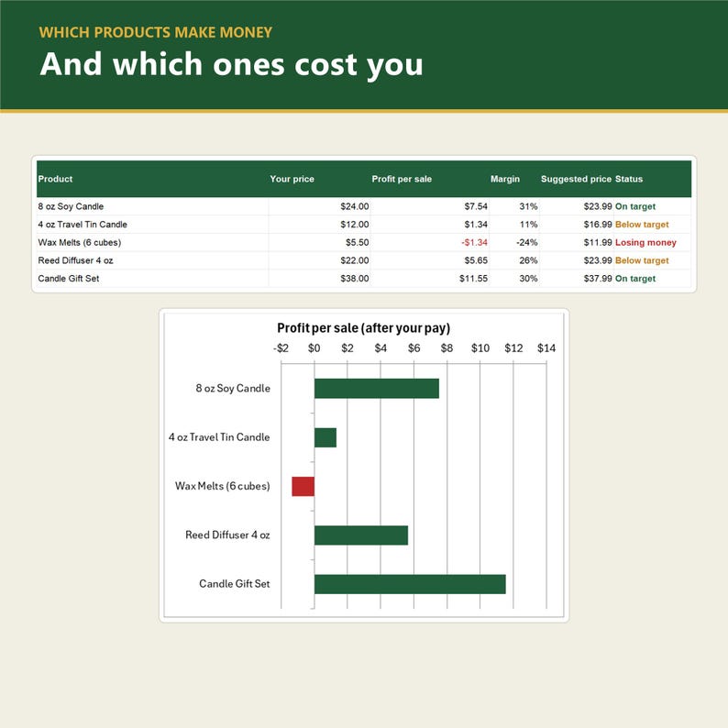Select the red Wax Melts chart bar
Screen dimensions: 728x728
(303, 486)
